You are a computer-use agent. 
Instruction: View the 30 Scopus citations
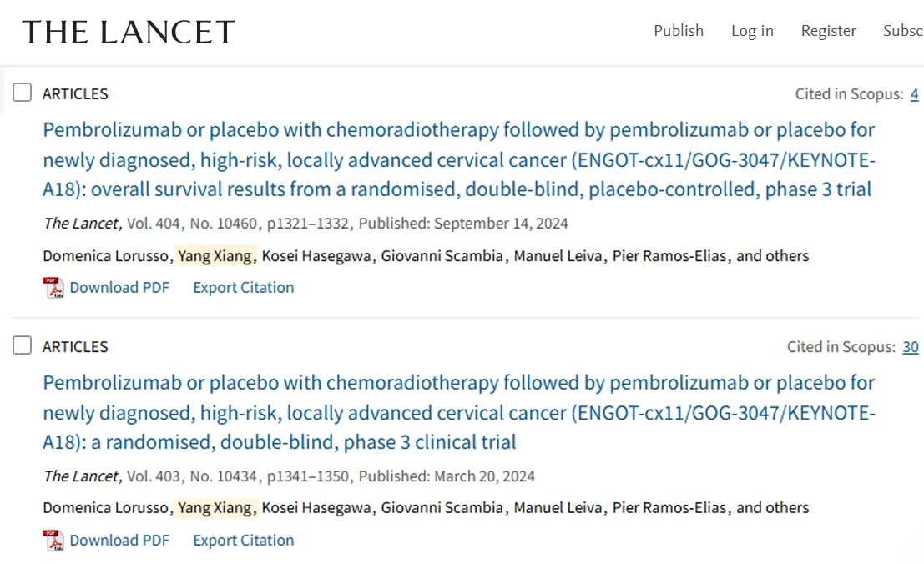(x=910, y=347)
